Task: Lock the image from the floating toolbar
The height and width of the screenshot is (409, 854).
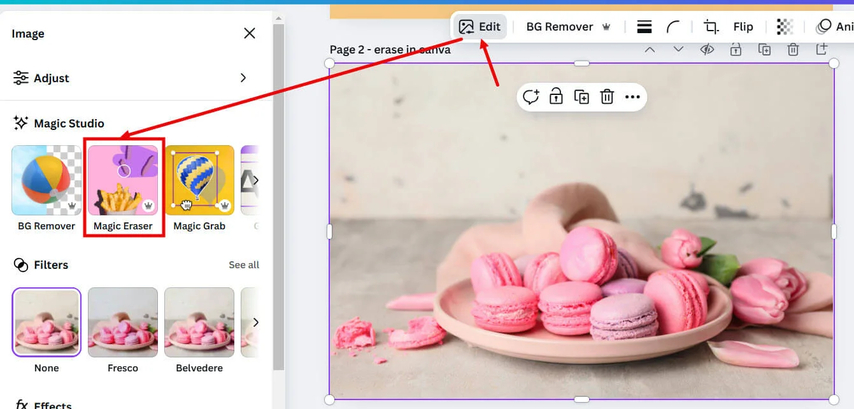Action: tap(556, 97)
